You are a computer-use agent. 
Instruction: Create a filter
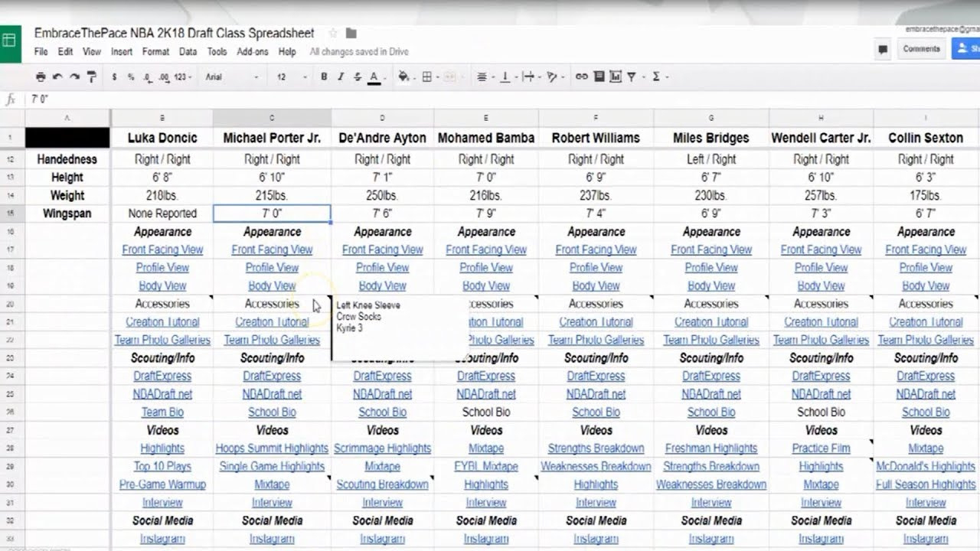[632, 77]
